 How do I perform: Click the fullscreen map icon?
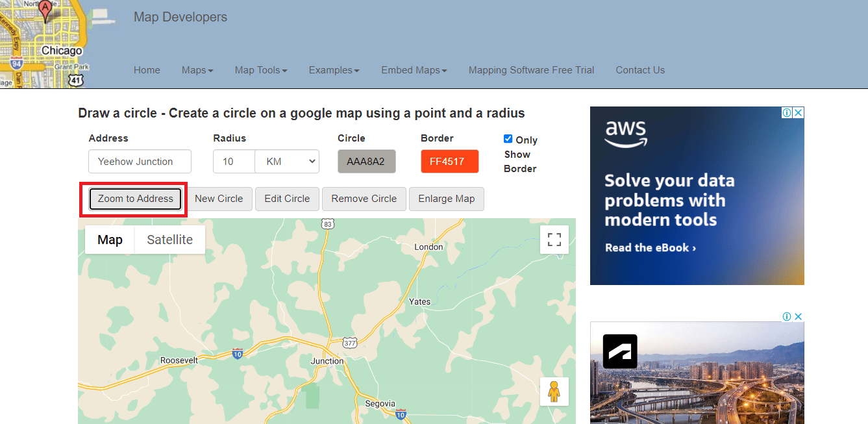click(x=554, y=240)
